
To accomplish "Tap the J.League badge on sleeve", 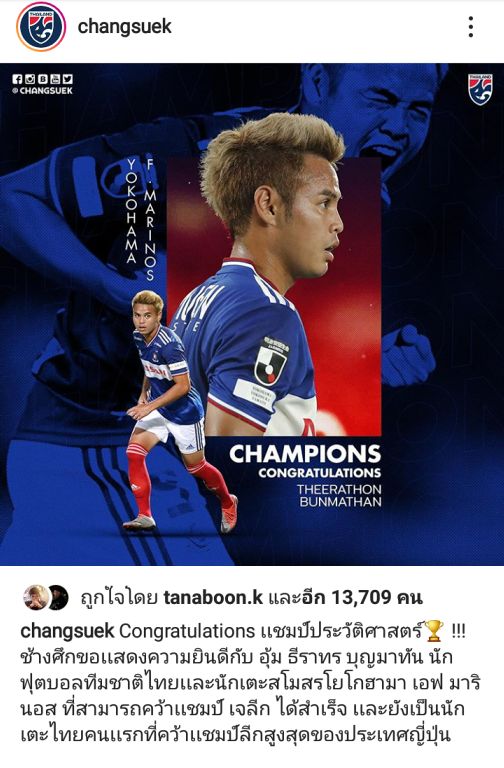I will [x=270, y=362].
